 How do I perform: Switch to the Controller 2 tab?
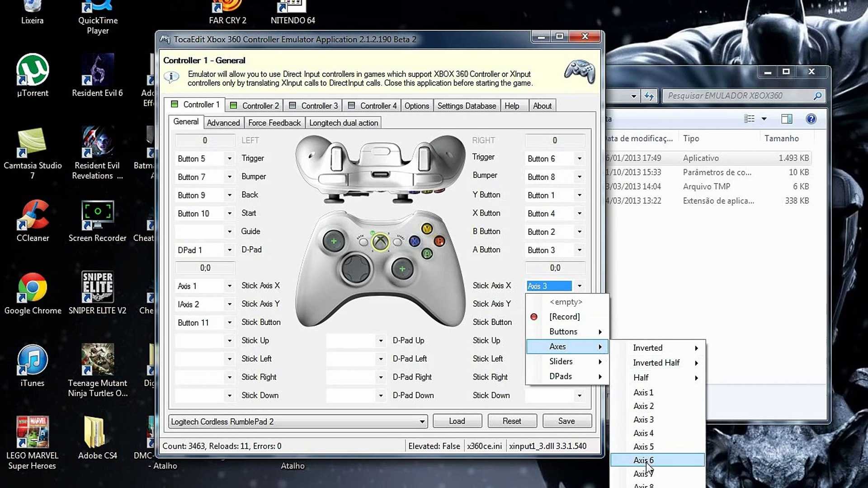click(254, 106)
